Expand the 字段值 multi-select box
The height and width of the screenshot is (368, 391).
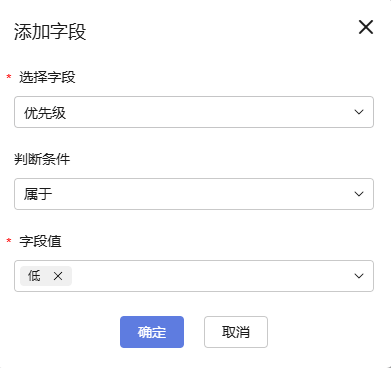click(x=194, y=276)
